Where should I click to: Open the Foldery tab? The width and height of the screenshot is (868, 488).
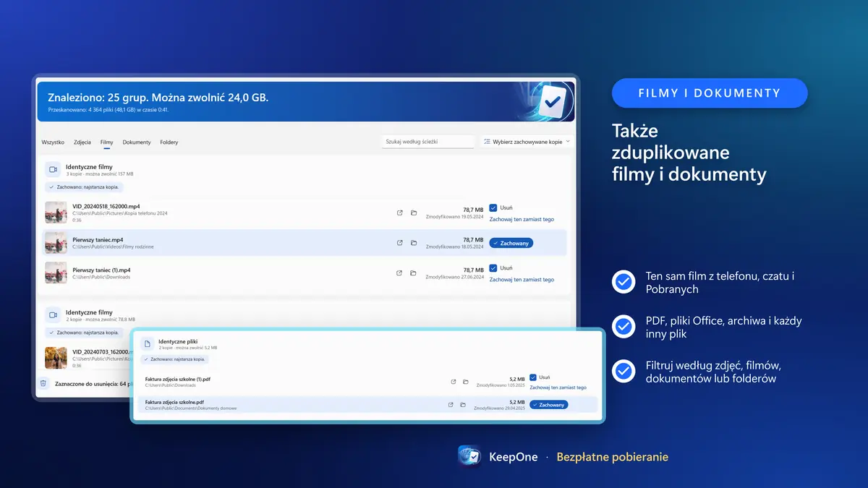coord(169,142)
